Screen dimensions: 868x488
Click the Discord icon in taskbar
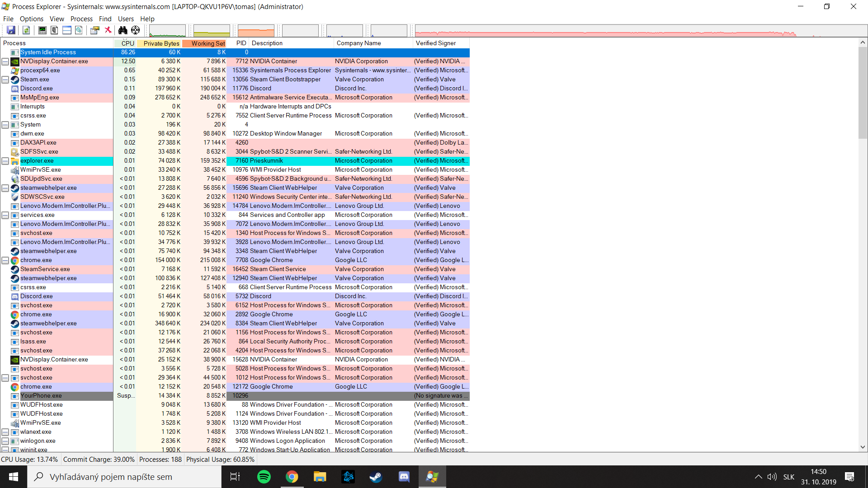[x=404, y=476]
